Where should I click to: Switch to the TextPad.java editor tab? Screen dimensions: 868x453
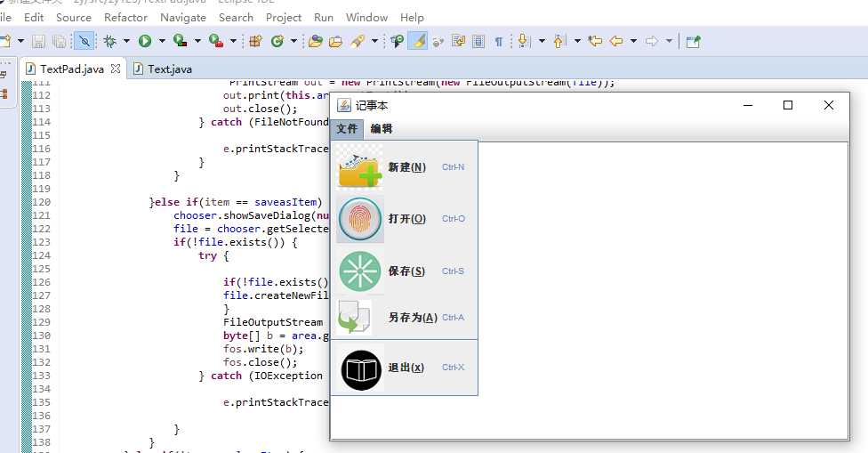pyautogui.click(x=72, y=69)
